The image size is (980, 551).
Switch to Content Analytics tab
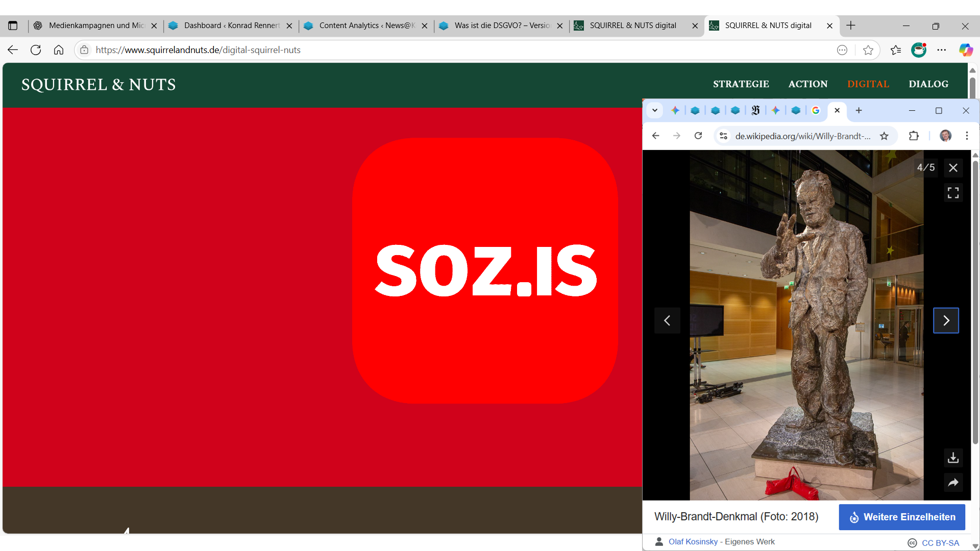click(365, 26)
